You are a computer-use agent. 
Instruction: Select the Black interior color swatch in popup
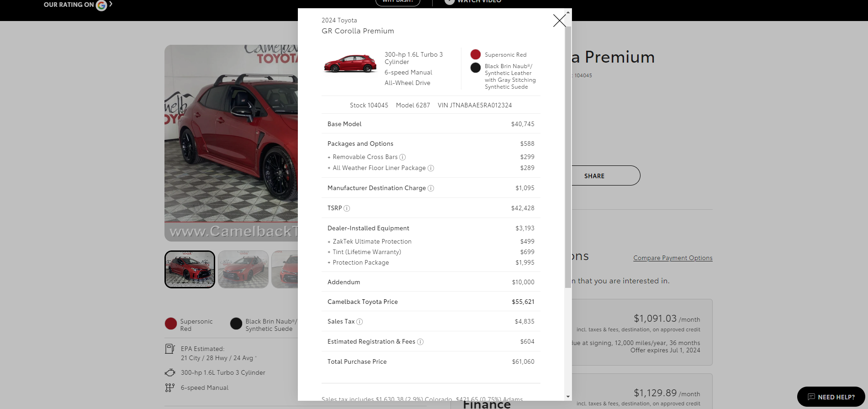pyautogui.click(x=476, y=68)
